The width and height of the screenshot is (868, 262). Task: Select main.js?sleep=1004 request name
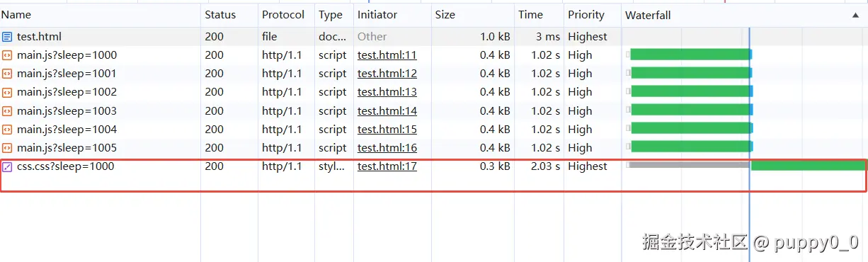click(x=67, y=130)
